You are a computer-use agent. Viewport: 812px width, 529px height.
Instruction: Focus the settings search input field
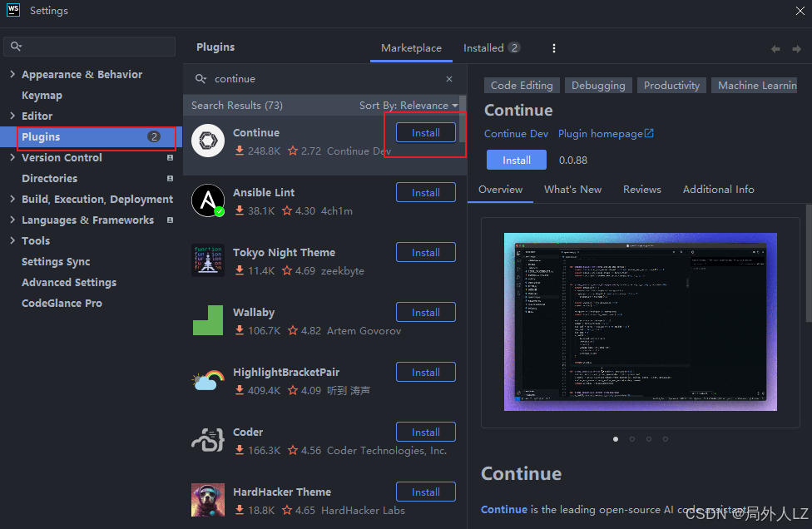click(90, 47)
